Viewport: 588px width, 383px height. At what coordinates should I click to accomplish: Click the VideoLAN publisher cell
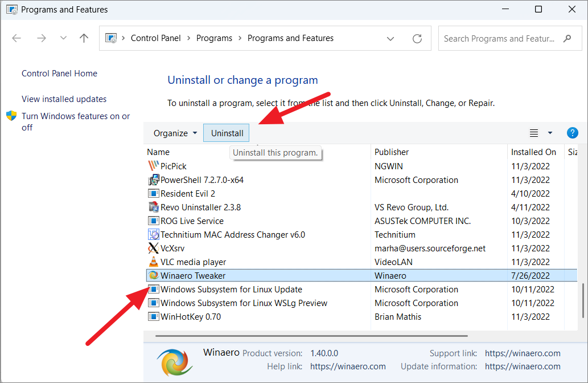point(393,262)
